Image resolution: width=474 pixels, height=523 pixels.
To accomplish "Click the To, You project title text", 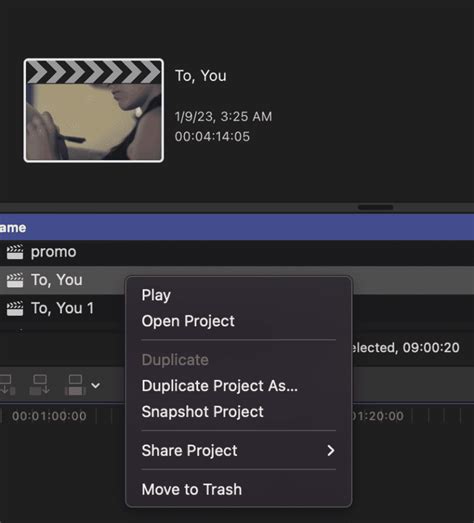I will (201, 76).
